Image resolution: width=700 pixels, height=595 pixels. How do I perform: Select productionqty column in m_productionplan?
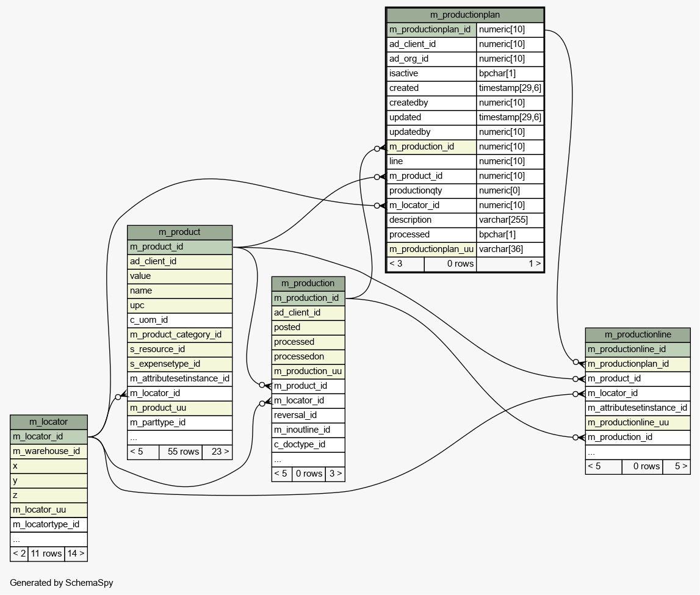pyautogui.click(x=431, y=190)
